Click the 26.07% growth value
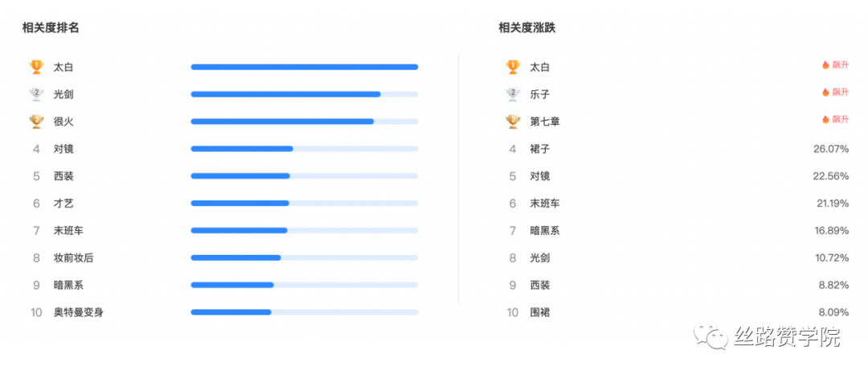Image resolution: width=868 pixels, height=375 pixels. [831, 149]
